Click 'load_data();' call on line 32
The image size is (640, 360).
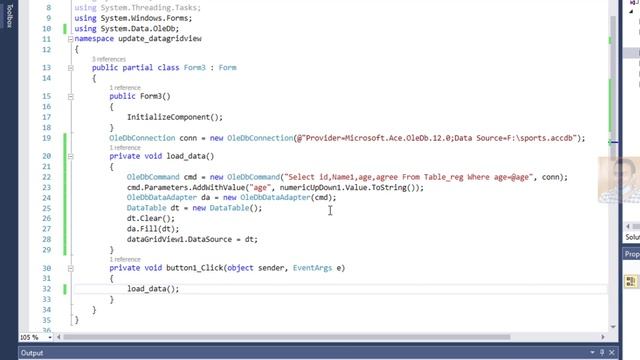tap(153, 289)
